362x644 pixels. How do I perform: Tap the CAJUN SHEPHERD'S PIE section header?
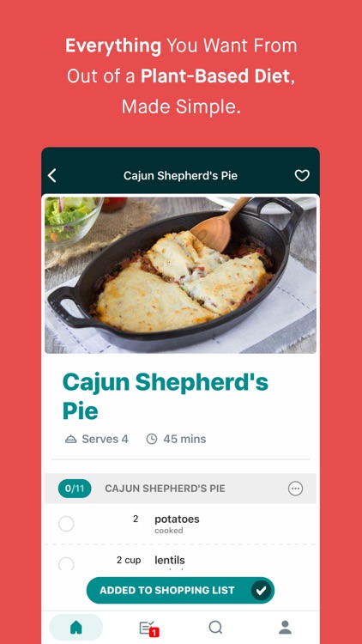pyautogui.click(x=165, y=489)
